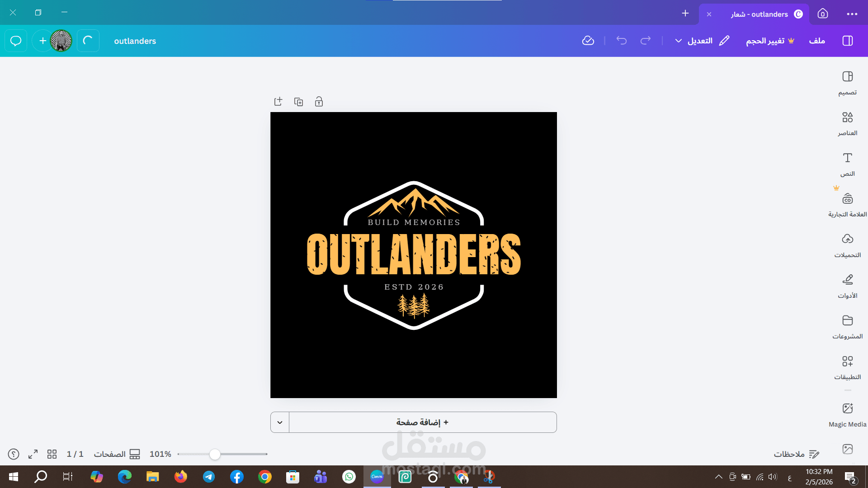
Task: Toggle the page lock icon above canvas
Action: pos(319,102)
